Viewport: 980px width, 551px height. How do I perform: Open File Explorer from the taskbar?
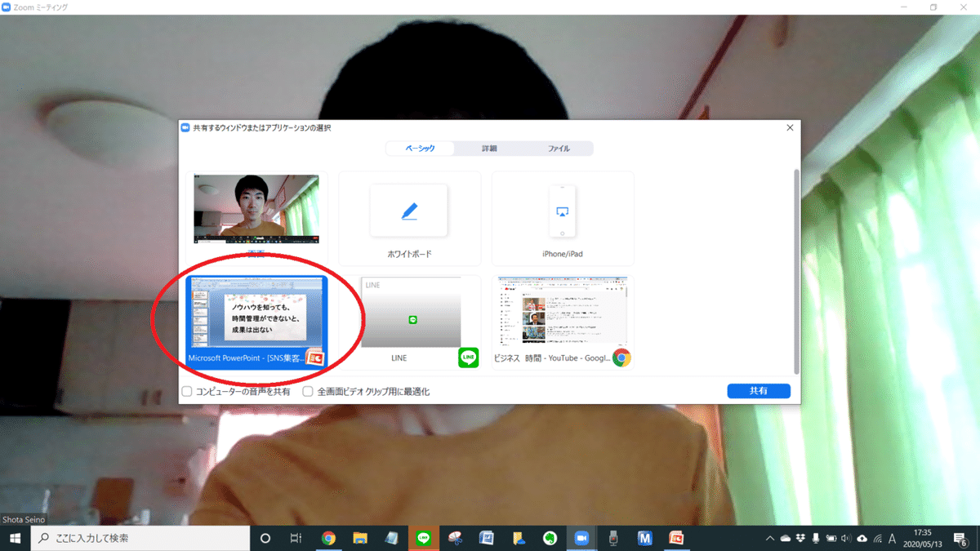(360, 538)
